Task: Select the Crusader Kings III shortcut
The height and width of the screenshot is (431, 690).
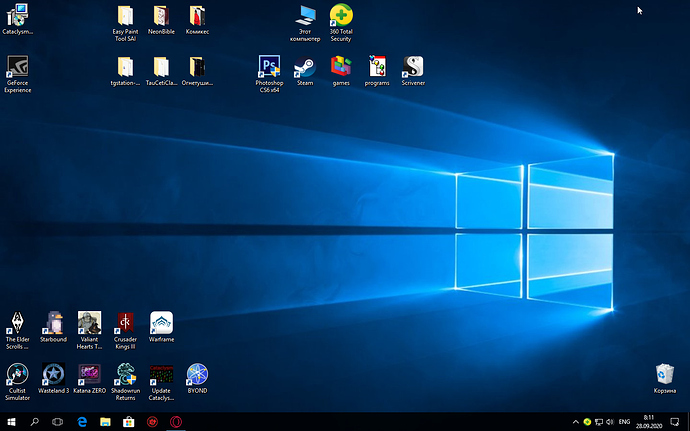Action: coord(125,331)
